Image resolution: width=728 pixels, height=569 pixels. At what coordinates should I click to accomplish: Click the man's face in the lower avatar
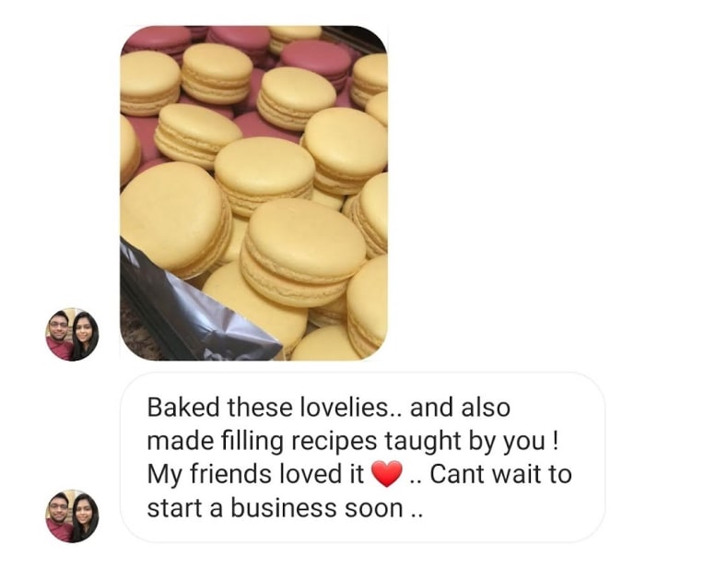tap(59, 508)
